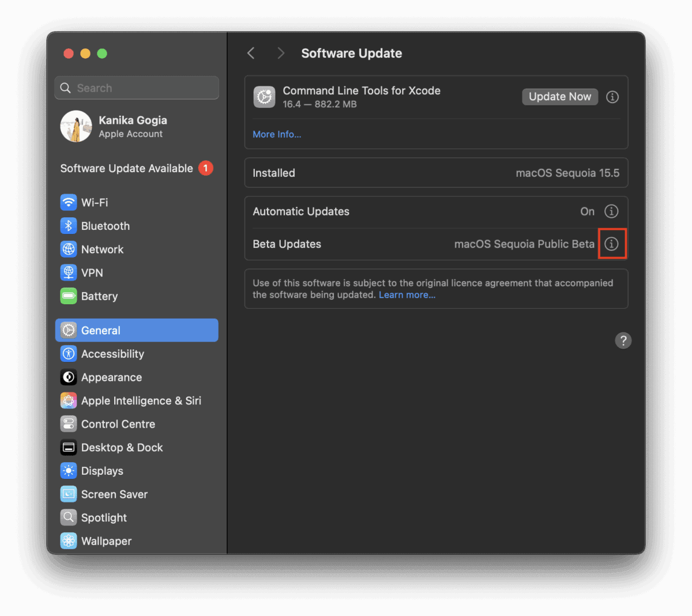This screenshot has width=692, height=616.
Task: Click the Beta Updates label
Action: coord(287,244)
